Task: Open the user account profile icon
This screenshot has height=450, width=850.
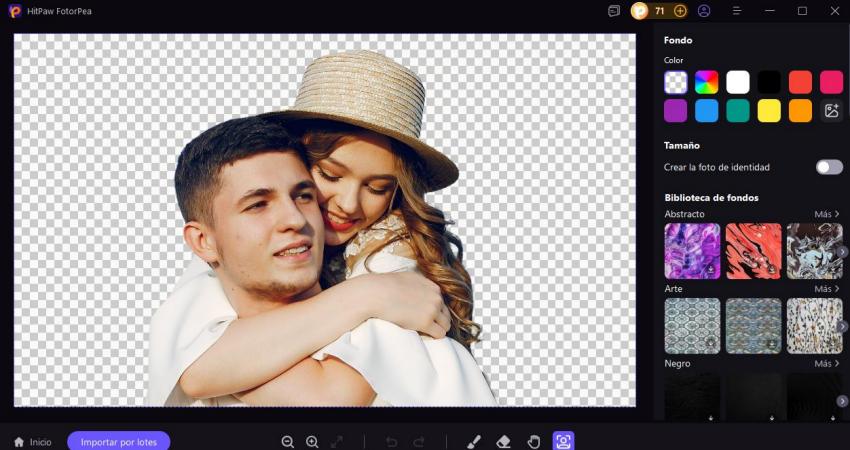Action: (704, 11)
